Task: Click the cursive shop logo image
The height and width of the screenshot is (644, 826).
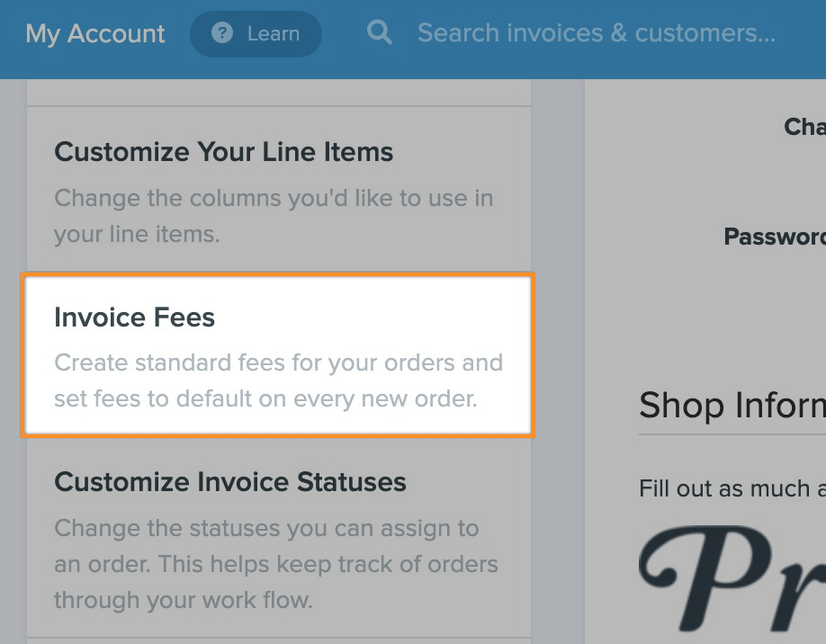Action: tap(732, 579)
